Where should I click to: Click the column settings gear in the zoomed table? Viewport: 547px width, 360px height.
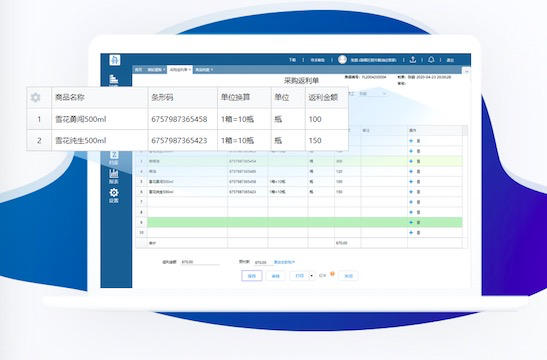(35, 97)
